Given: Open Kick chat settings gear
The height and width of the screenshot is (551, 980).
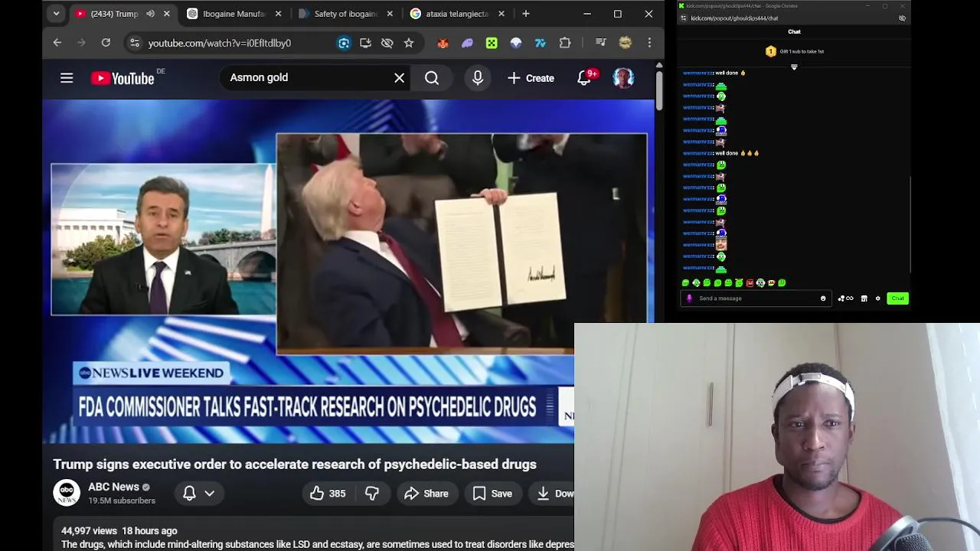Looking at the screenshot, I should point(877,298).
